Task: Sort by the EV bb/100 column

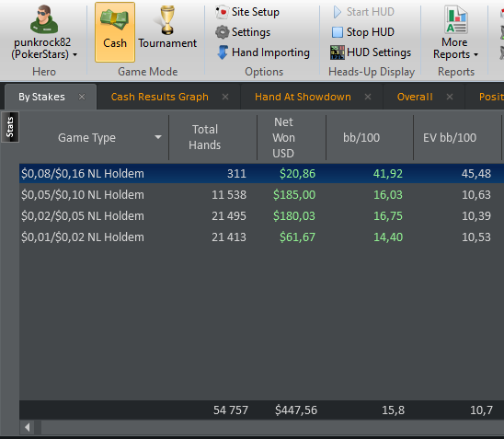Action: pyautogui.click(x=450, y=138)
